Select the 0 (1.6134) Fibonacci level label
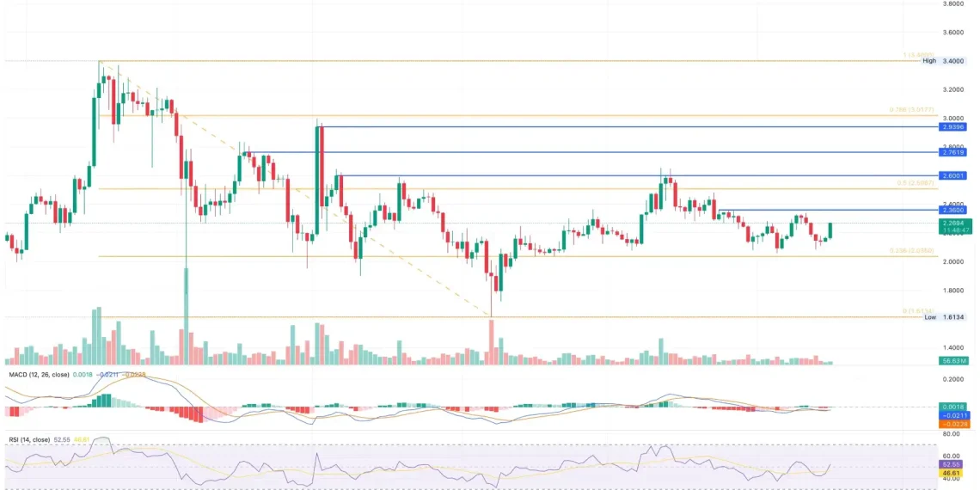This screenshot has width=980, height=490. pyautogui.click(x=914, y=311)
